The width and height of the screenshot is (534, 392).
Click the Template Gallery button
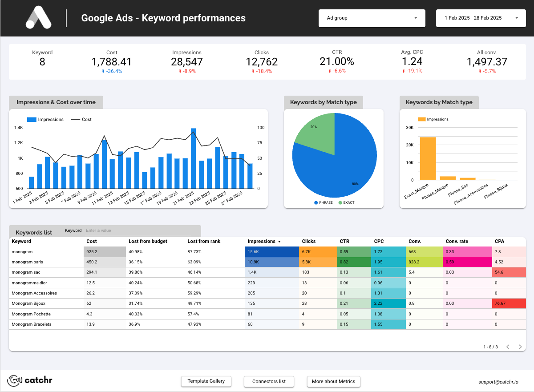(206, 381)
